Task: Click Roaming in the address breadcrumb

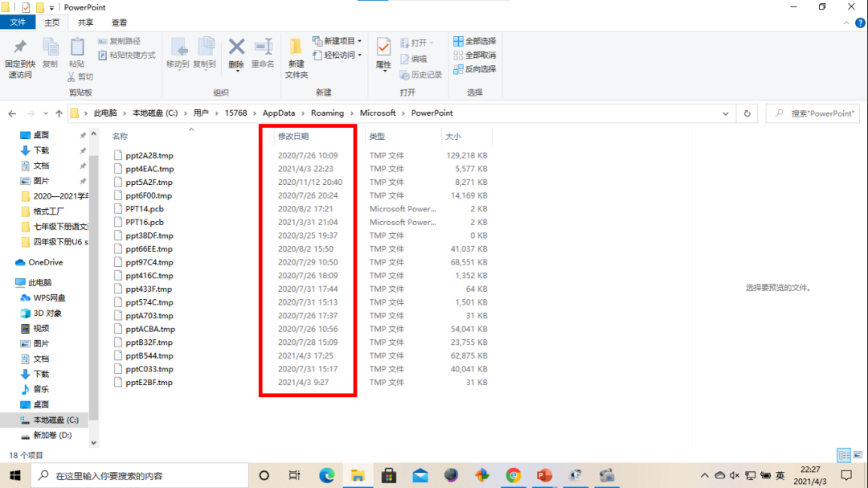Action: coord(327,113)
